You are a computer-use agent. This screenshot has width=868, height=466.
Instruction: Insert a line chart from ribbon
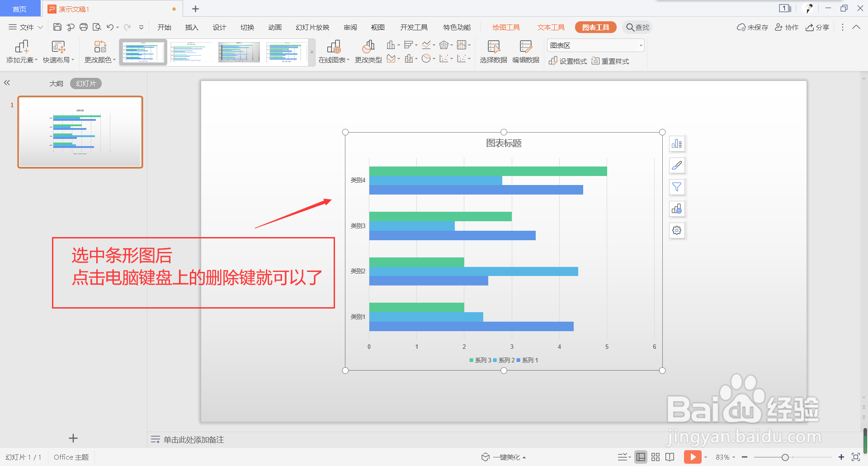pyautogui.click(x=426, y=45)
